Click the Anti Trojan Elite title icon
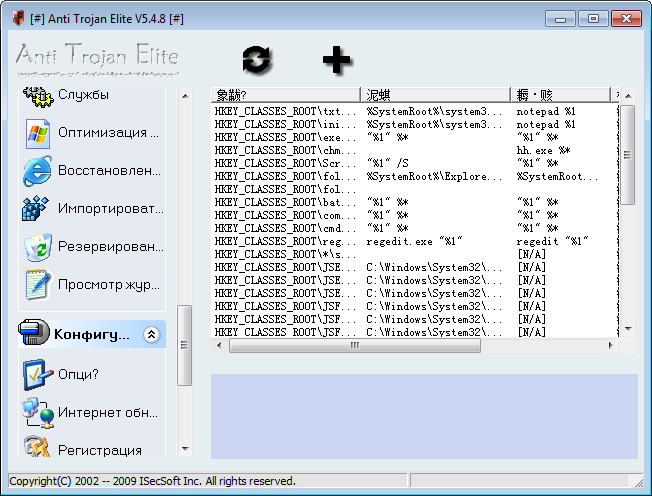The image size is (652, 496). pyautogui.click(x=18, y=18)
